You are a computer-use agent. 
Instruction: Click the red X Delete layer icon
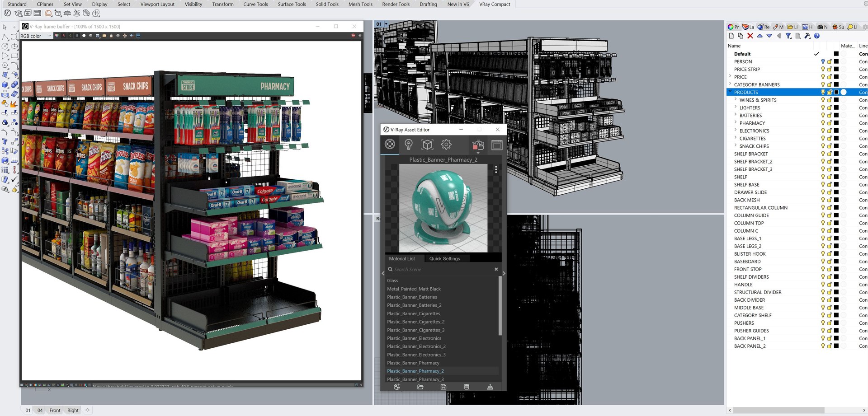(750, 36)
